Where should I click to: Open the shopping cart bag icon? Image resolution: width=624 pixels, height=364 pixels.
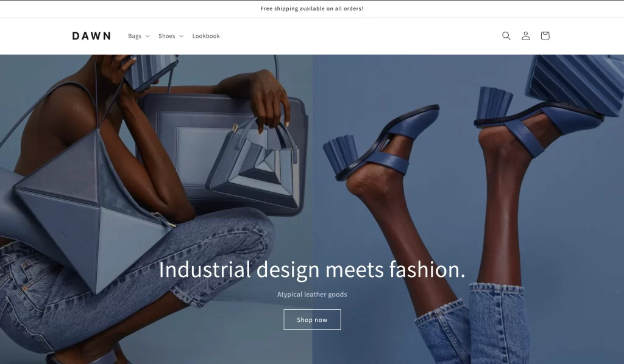tap(545, 36)
